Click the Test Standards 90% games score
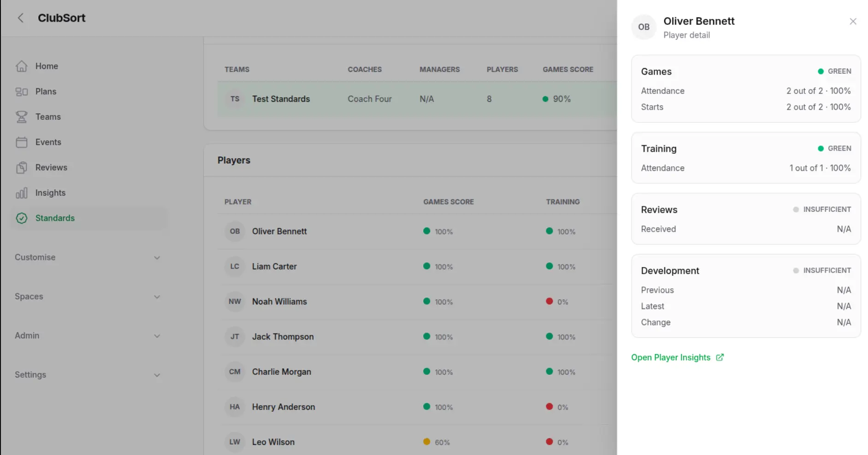The image size is (868, 455). (557, 99)
